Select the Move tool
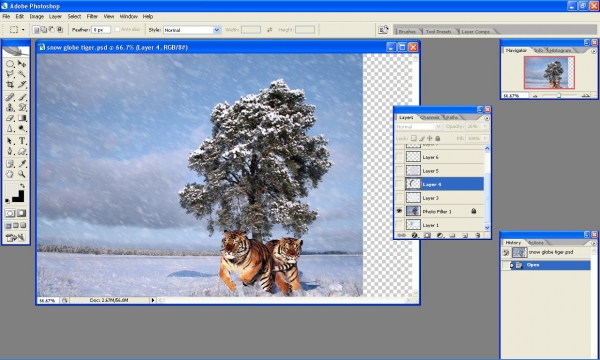Screen dimensions: 600x360 [22, 64]
